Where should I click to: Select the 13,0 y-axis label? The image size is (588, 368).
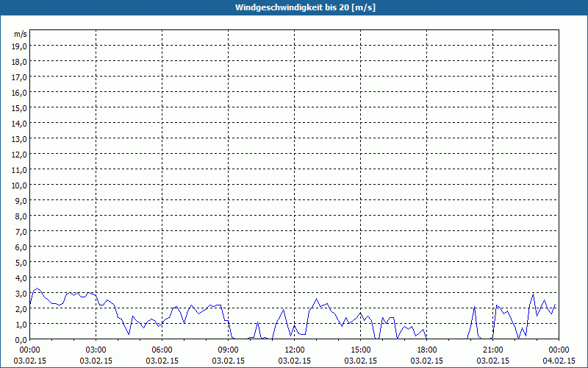(20, 139)
